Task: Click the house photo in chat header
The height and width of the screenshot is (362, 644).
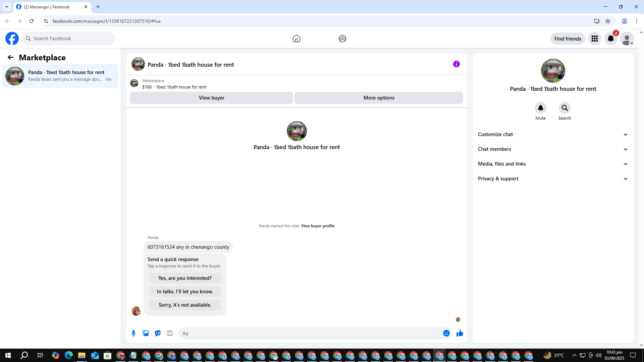Action: click(138, 64)
